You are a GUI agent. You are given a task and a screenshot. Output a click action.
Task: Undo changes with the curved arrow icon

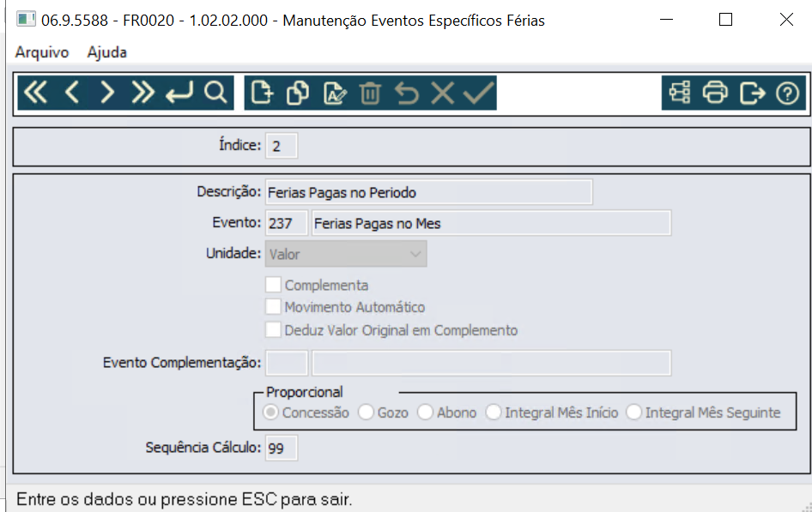point(407,93)
